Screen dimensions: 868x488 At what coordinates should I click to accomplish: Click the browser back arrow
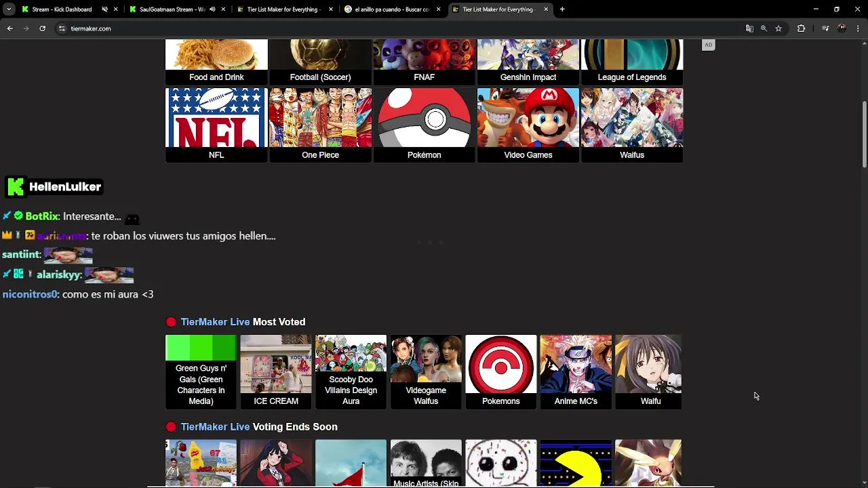9,28
